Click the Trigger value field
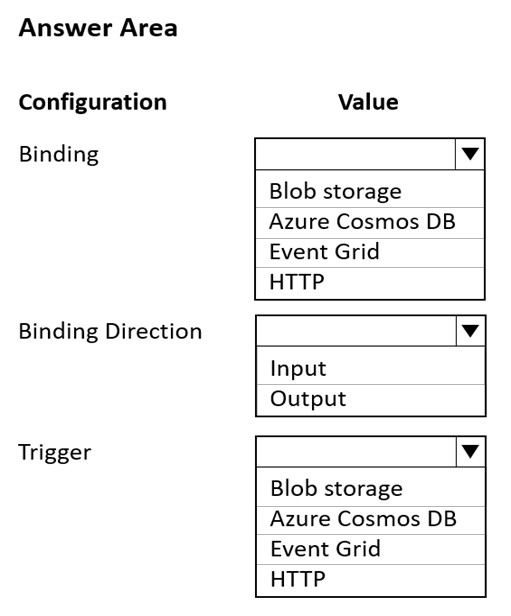The height and width of the screenshot is (616, 511). pyautogui.click(x=356, y=452)
